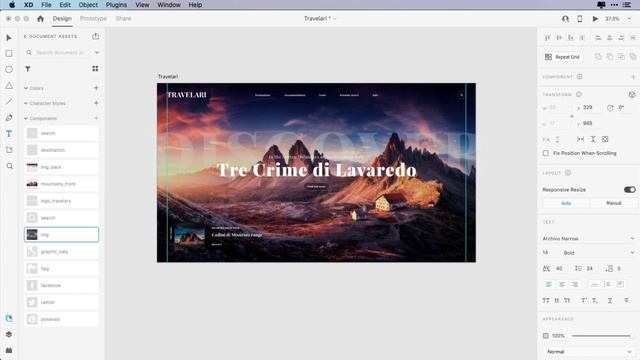Open the asset search options dropdown
640x360 pixels.
click(x=97, y=53)
